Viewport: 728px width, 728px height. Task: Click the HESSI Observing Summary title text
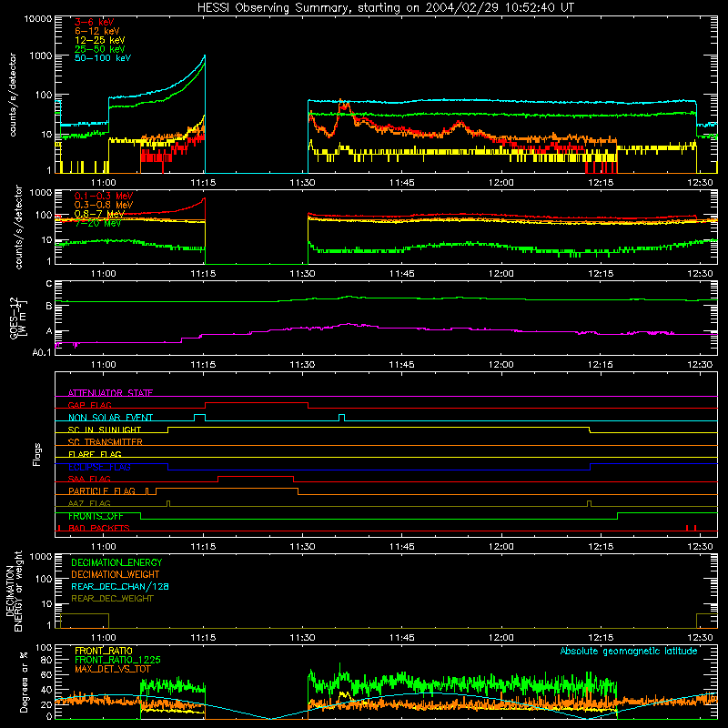click(385, 8)
